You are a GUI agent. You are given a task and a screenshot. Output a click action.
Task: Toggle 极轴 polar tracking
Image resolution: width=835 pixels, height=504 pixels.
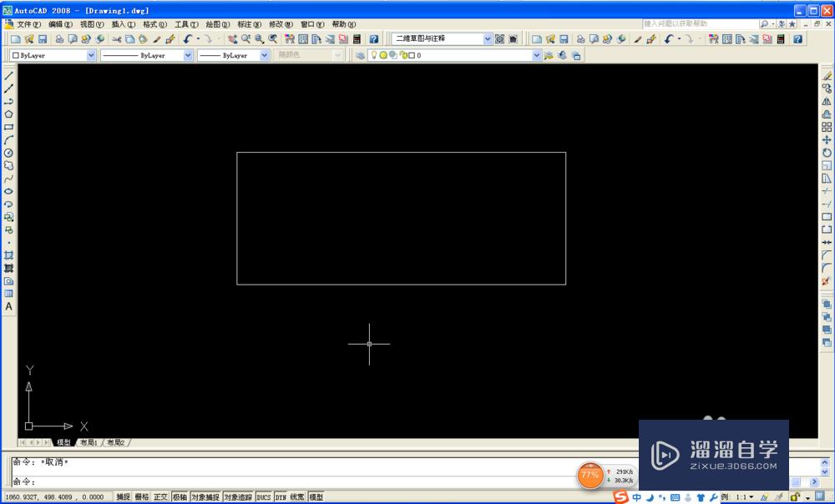pyautogui.click(x=180, y=496)
